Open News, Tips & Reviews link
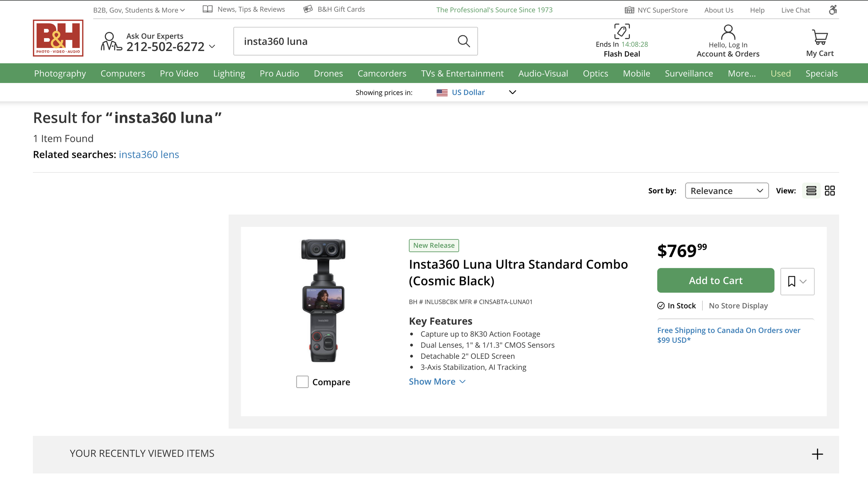 (251, 9)
